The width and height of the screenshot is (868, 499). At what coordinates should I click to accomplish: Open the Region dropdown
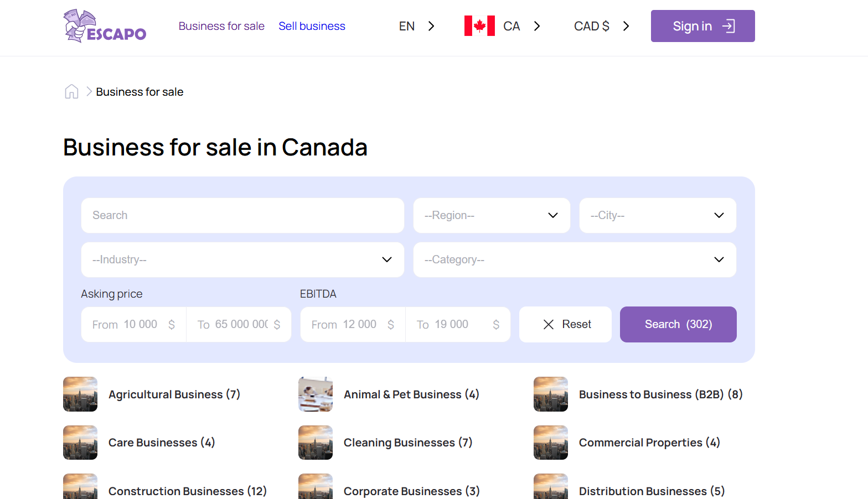pyautogui.click(x=492, y=215)
